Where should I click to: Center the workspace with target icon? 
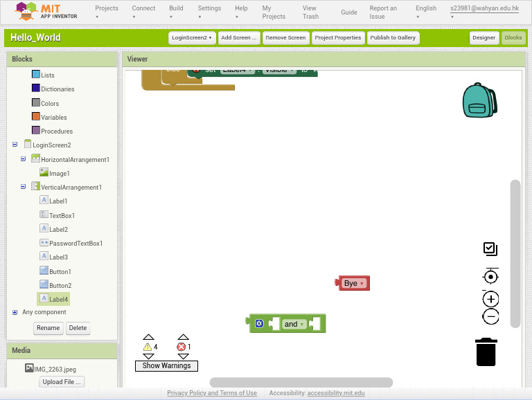490,276
